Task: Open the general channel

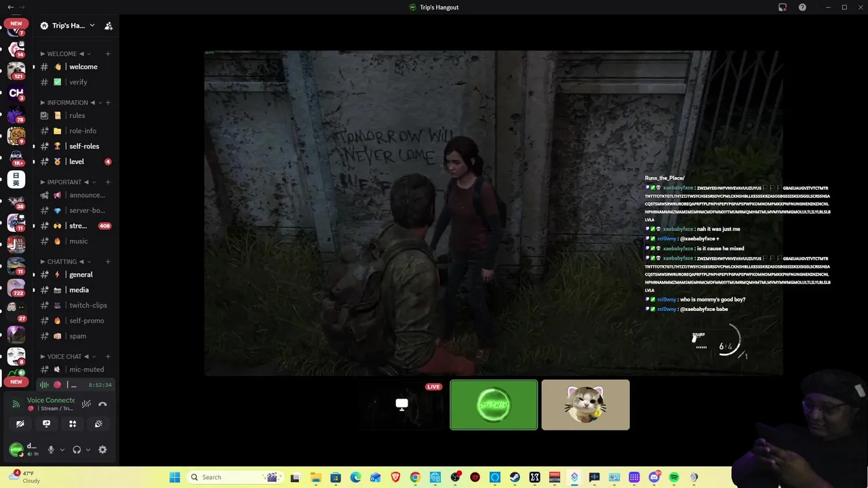Action: pyautogui.click(x=76, y=274)
